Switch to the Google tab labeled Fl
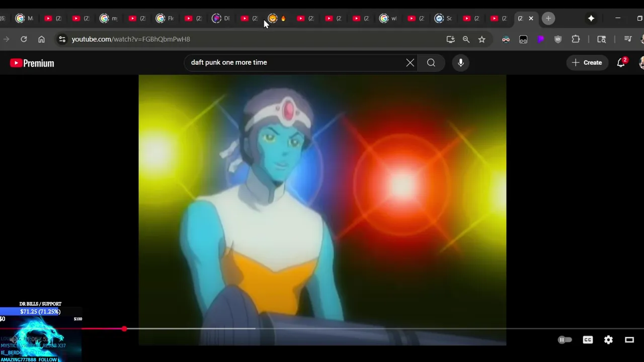Screen dimensions: 644x362 pyautogui.click(x=165, y=19)
